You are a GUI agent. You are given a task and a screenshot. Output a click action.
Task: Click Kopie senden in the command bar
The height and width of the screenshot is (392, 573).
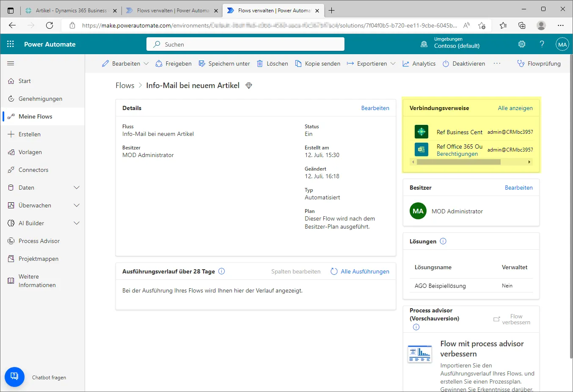tap(318, 63)
